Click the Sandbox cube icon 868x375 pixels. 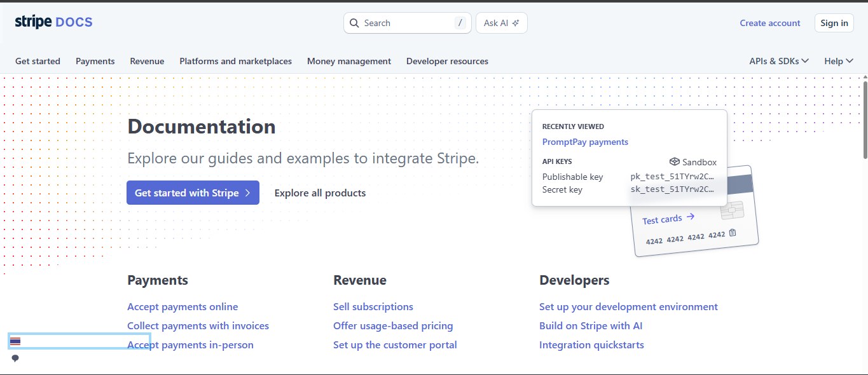[x=675, y=162]
